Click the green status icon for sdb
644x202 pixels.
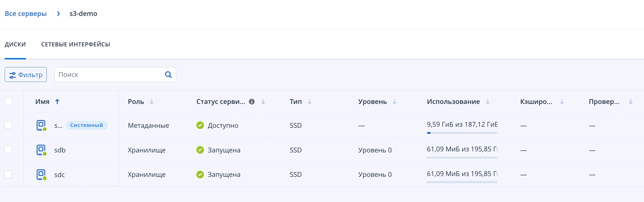click(200, 150)
